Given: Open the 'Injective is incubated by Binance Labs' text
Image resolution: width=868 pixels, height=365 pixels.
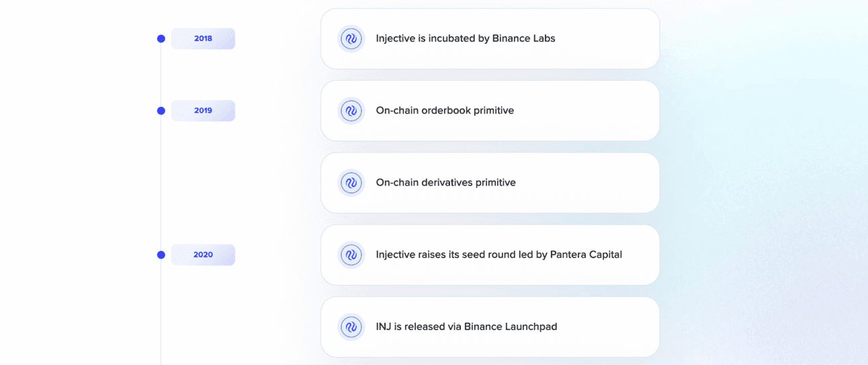Looking at the screenshot, I should pos(466,38).
